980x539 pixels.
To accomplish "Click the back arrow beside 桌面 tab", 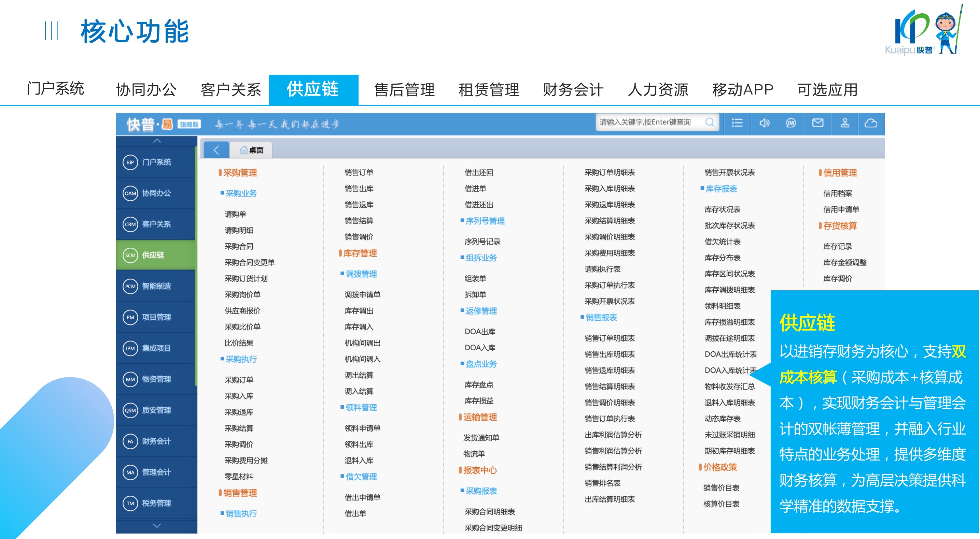I will tap(216, 150).
